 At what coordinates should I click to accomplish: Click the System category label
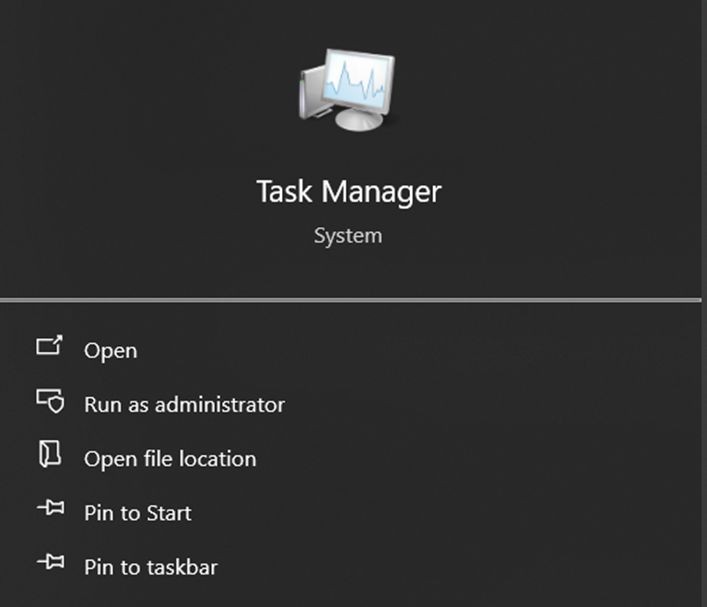(x=348, y=236)
